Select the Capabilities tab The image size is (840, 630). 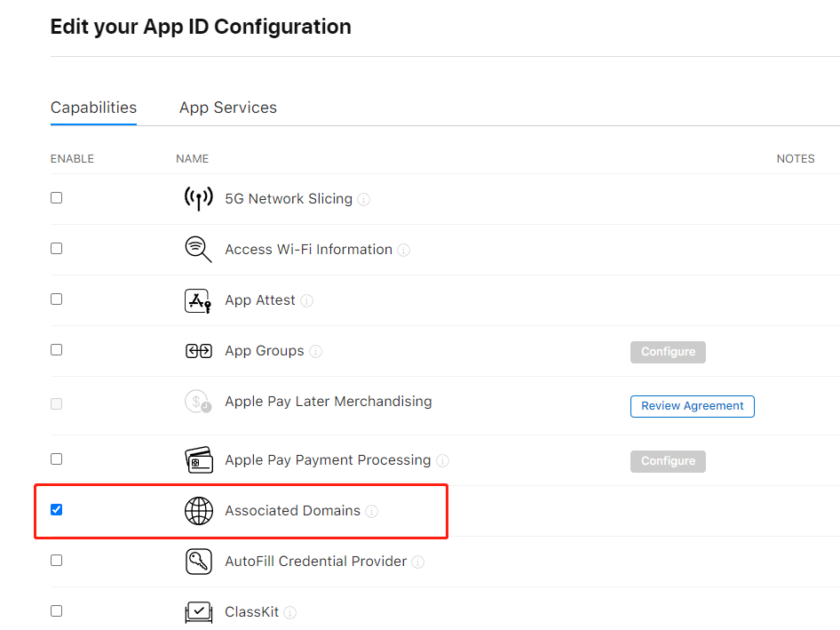[x=93, y=108]
